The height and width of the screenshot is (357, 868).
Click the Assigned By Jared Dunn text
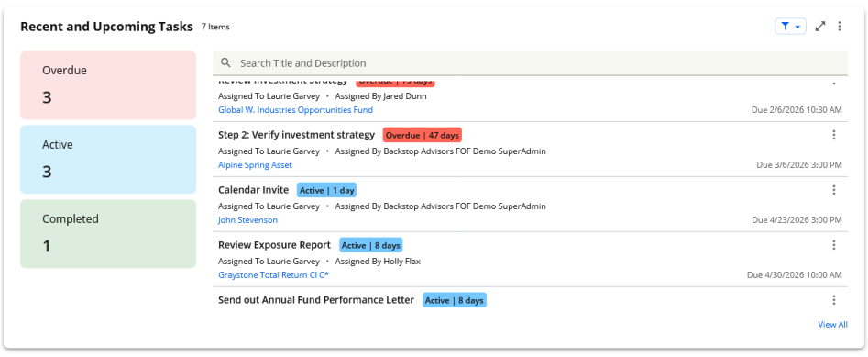click(x=381, y=95)
